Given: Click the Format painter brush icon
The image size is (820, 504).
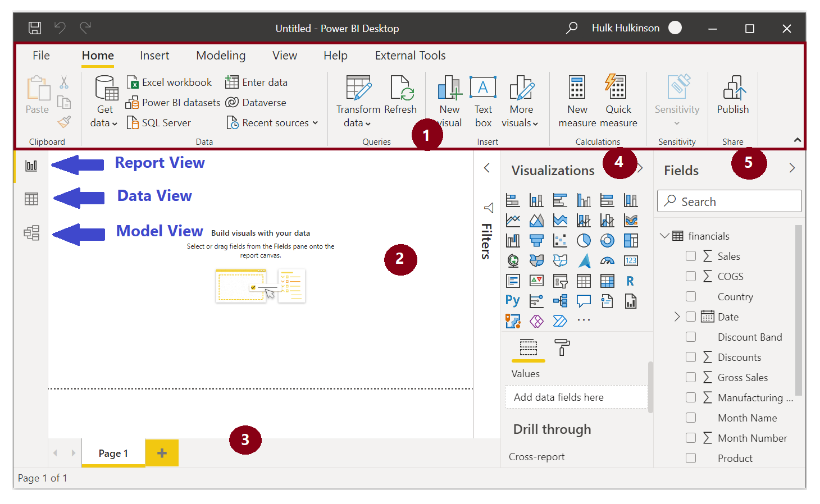Looking at the screenshot, I should pyautogui.click(x=64, y=122).
